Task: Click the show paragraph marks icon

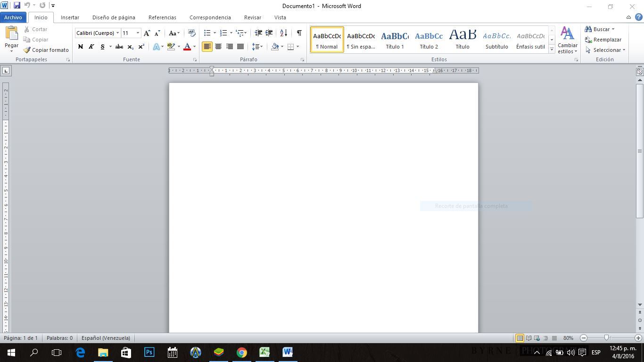Action: click(x=299, y=33)
